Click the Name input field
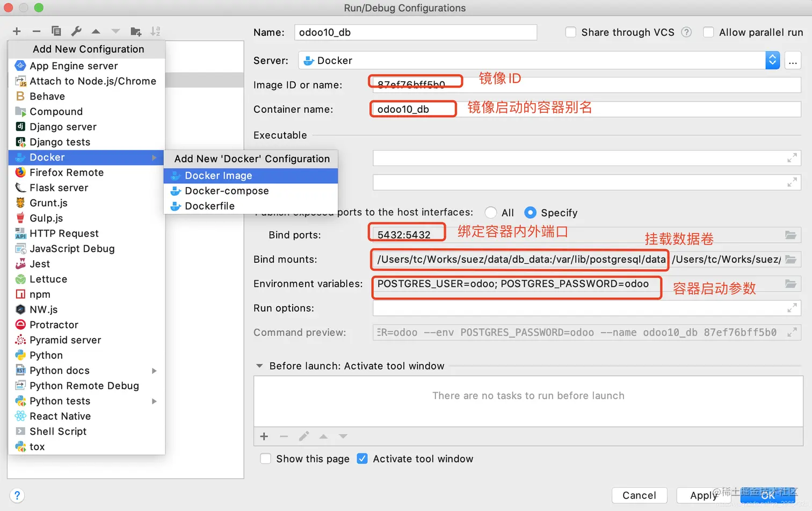 tap(416, 32)
